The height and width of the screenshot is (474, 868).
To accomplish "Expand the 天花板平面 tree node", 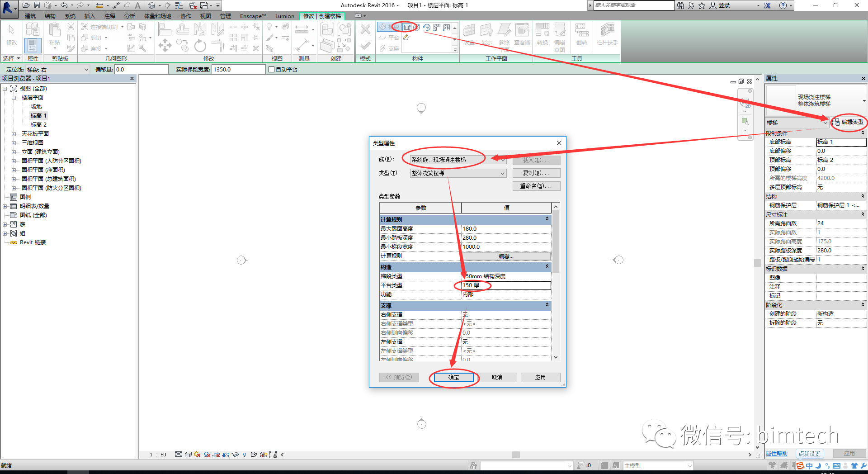I will click(14, 134).
